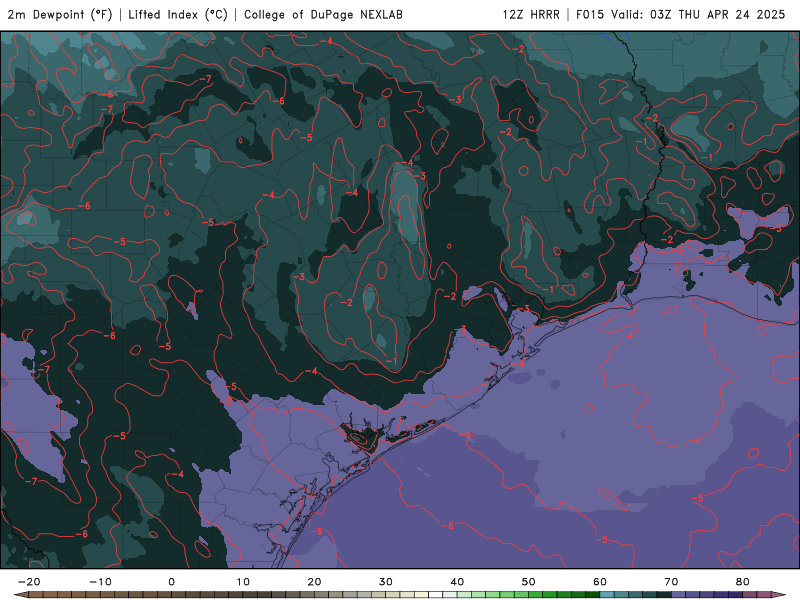The image size is (800, 600).
Task: Click "College of DuPage NEXLAB" in the header
Action: (x=323, y=14)
